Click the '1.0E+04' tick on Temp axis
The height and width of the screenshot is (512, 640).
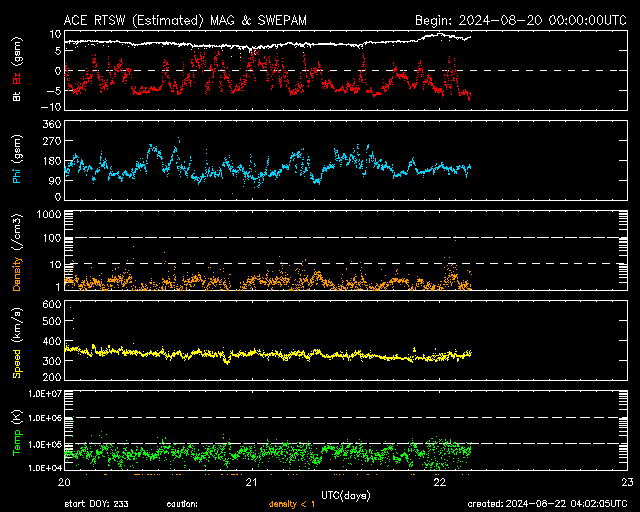45,467
